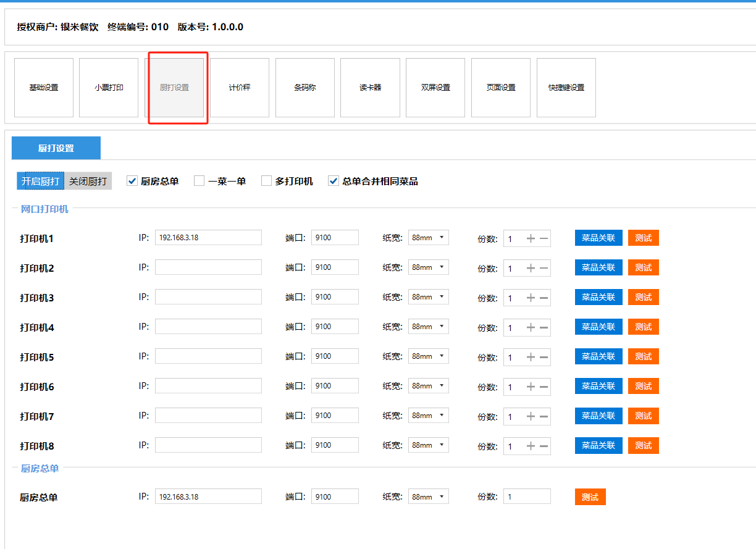
Task: Expand 纸宽 dropdown for 厨房总单
Action: (x=428, y=497)
